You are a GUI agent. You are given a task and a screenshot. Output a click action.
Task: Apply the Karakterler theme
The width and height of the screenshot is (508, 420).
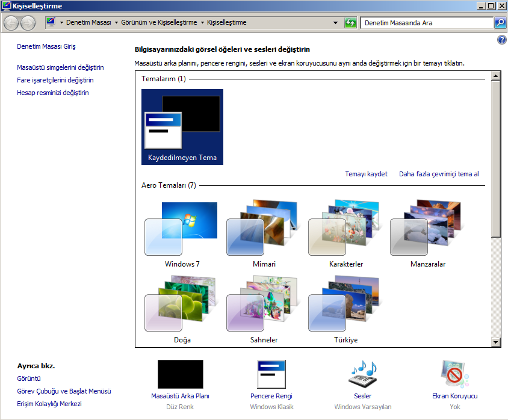pos(346,234)
